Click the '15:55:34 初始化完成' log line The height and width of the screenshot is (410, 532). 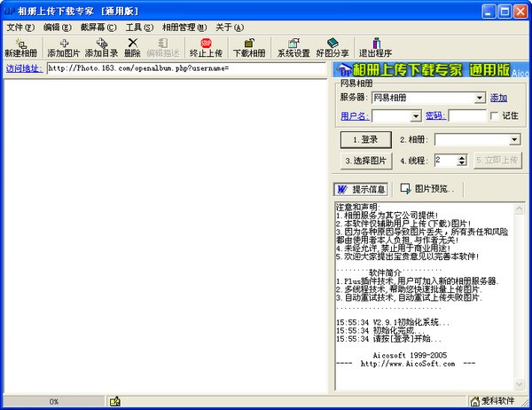pos(380,330)
